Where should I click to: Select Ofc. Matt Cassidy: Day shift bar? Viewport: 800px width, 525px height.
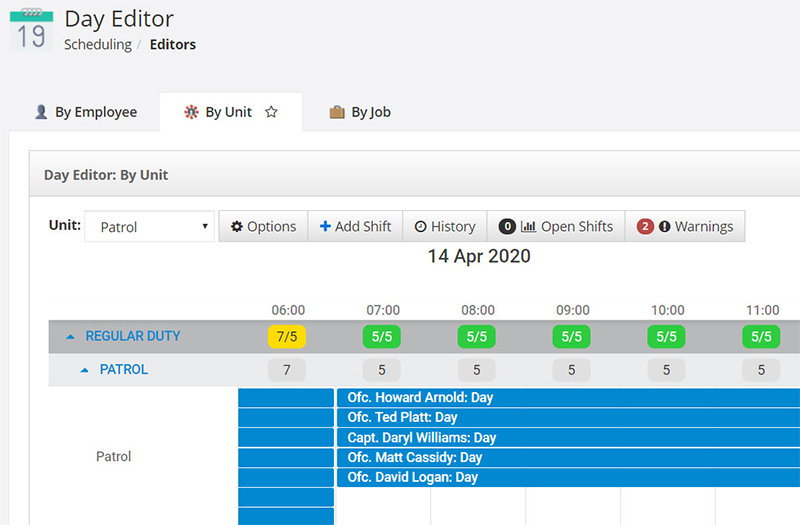(568, 458)
